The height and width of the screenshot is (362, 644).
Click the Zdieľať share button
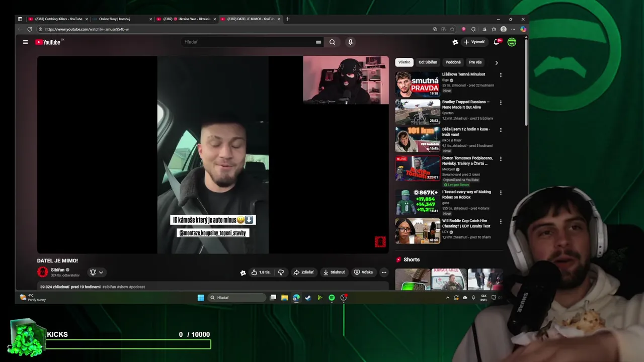(x=303, y=272)
